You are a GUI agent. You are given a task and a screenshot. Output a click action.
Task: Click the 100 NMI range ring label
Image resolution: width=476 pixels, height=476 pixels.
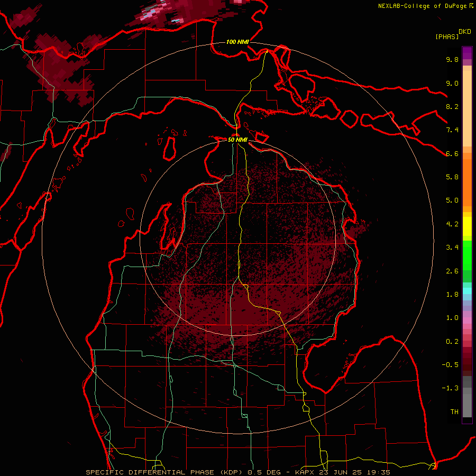237,42
